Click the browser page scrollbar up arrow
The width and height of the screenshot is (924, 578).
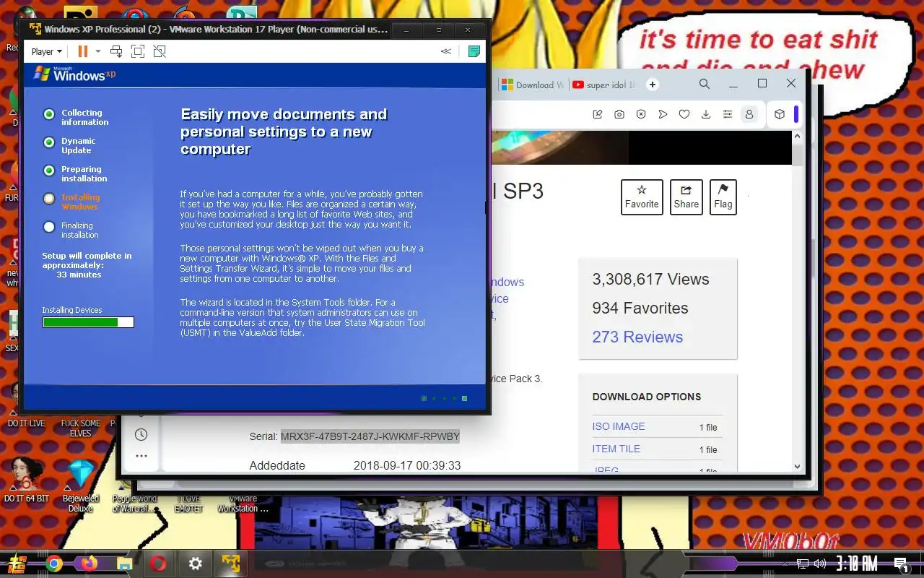click(x=797, y=137)
